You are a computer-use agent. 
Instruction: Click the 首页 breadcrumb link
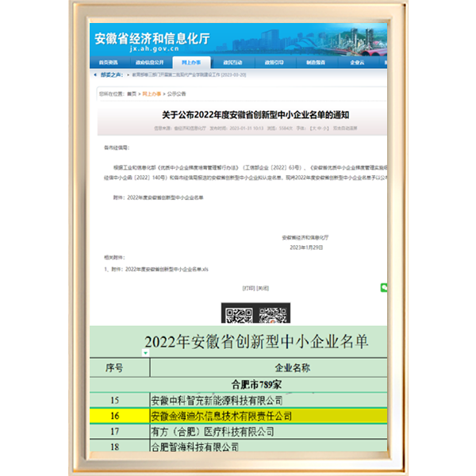coord(132,94)
